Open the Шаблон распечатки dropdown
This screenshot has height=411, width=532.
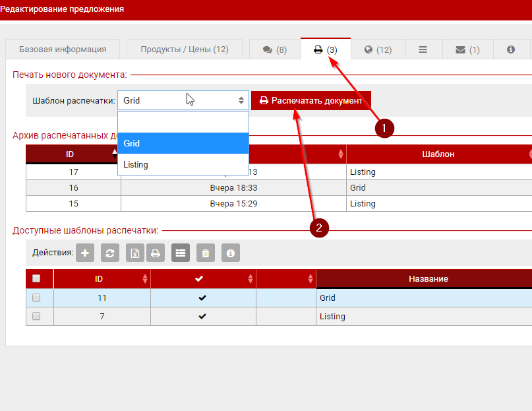coord(183,101)
